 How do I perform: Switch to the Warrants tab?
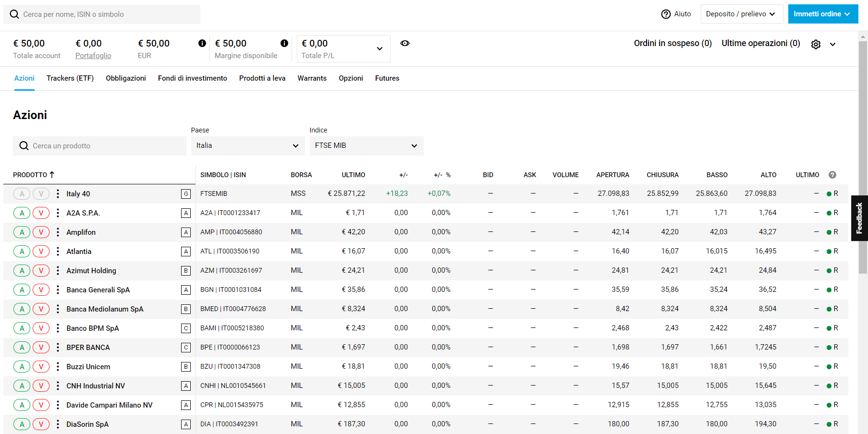[312, 78]
